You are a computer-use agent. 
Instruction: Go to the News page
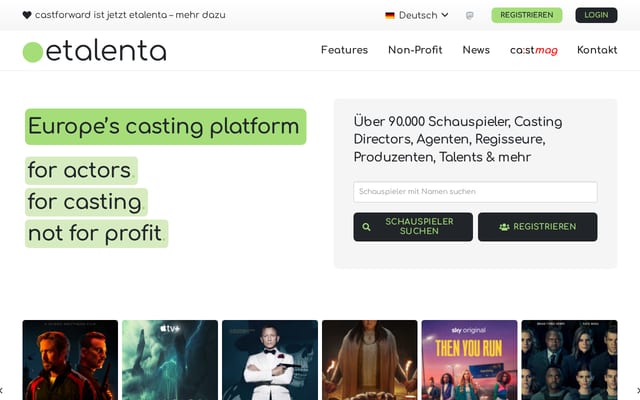tap(476, 50)
